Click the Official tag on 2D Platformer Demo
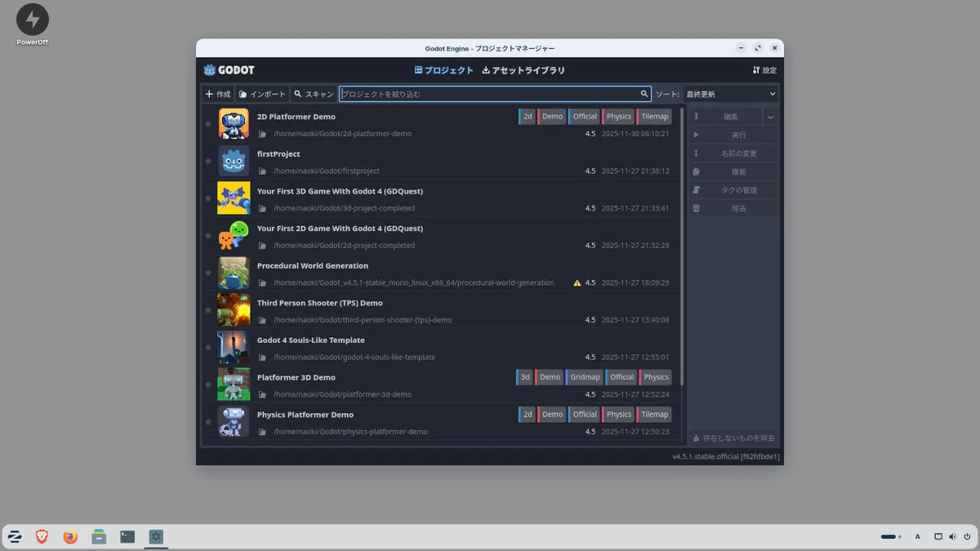 click(x=584, y=117)
